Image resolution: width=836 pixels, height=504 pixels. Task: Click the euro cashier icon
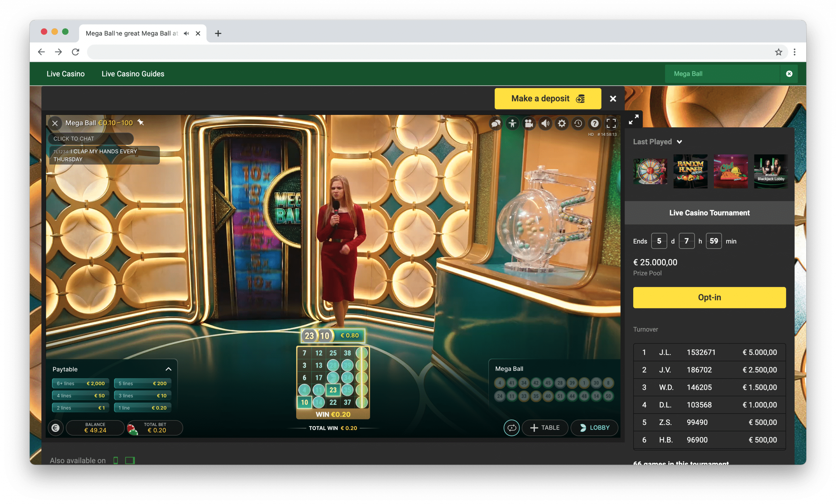tap(56, 428)
